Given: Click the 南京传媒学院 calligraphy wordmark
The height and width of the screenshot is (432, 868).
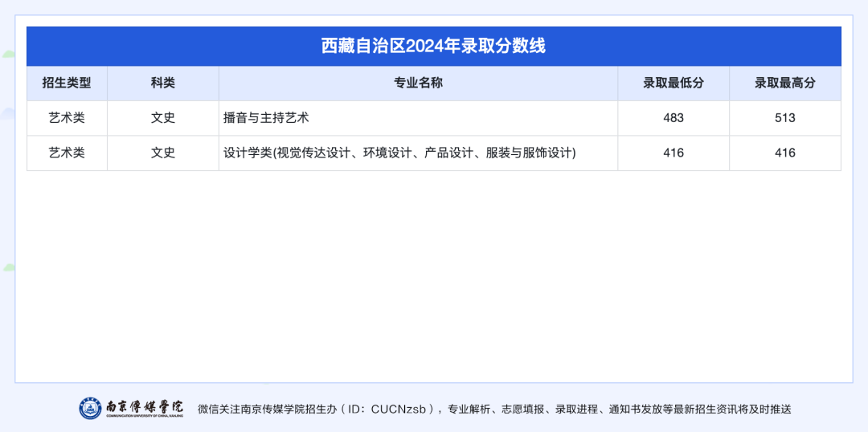Looking at the screenshot, I should [144, 408].
